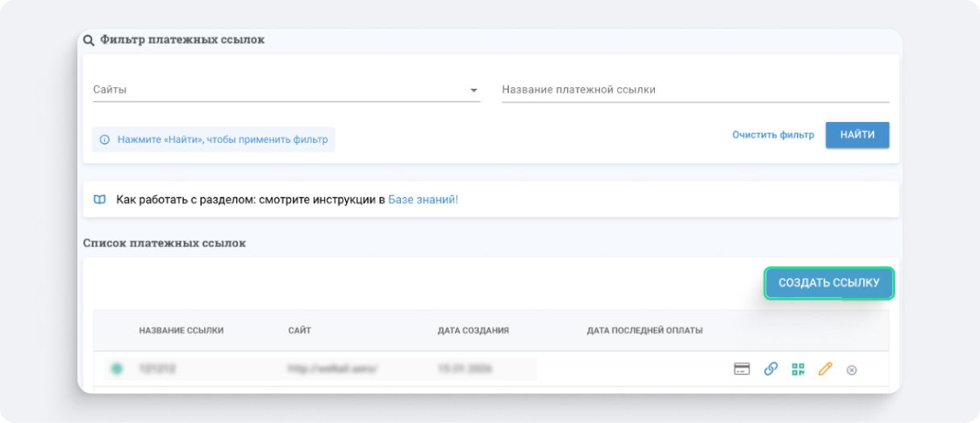Expand the Сайты list with arrow
Viewport: 980px width, 423px height.
click(x=473, y=90)
